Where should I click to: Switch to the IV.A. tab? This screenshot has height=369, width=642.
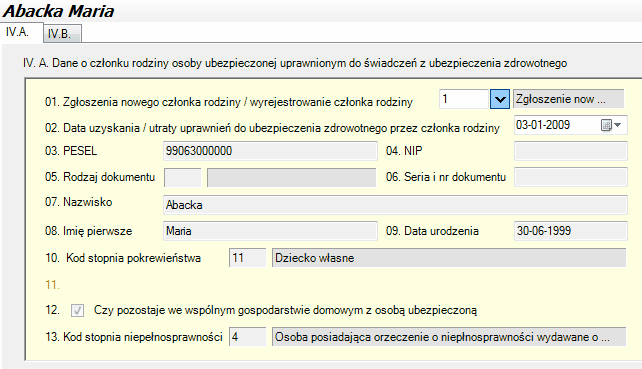[22, 32]
